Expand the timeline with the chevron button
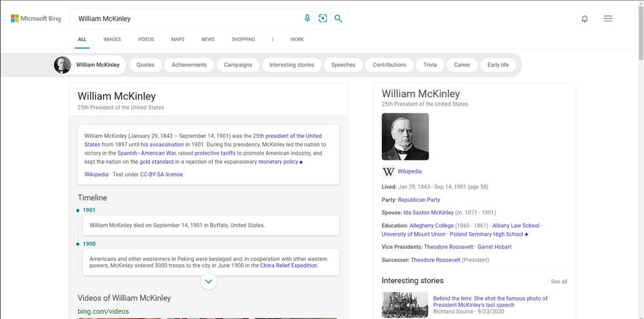644x319 pixels. pos(209,281)
